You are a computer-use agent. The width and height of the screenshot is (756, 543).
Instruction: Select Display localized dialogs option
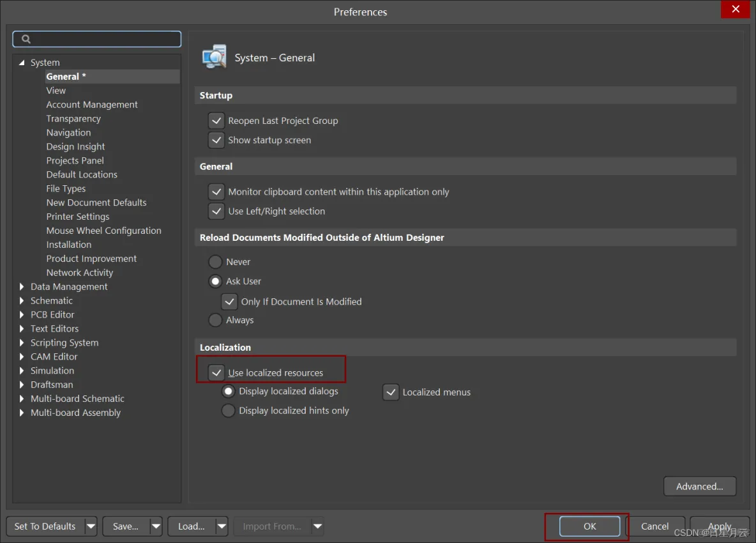228,391
